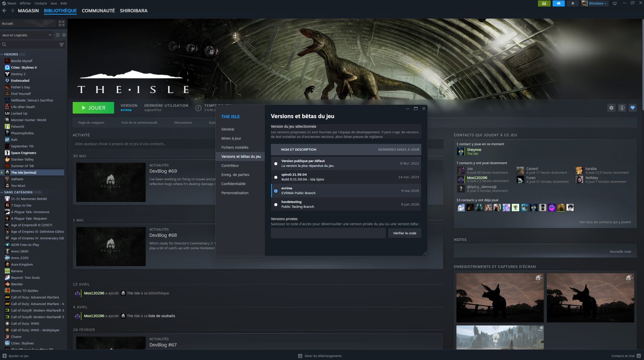Select the default public version radio
Viewport: 644px width, 360px height.
click(x=276, y=163)
